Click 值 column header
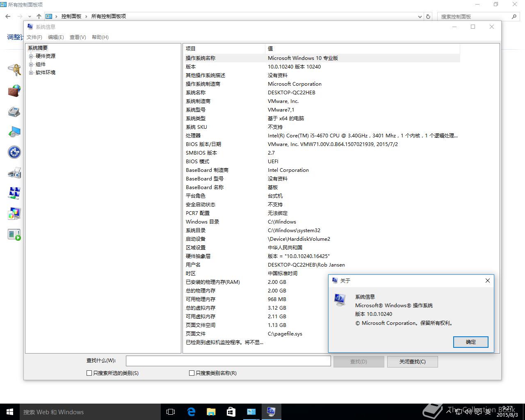The width and height of the screenshot is (525, 420). point(363,48)
